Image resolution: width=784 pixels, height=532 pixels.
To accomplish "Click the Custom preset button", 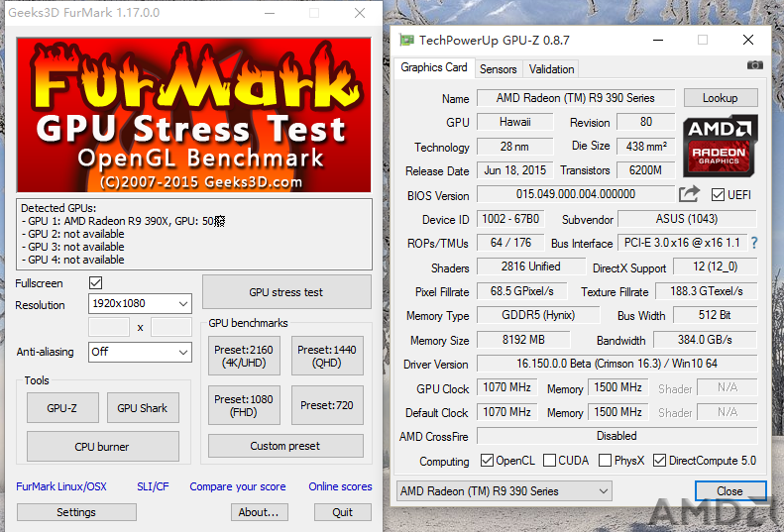I will (285, 446).
